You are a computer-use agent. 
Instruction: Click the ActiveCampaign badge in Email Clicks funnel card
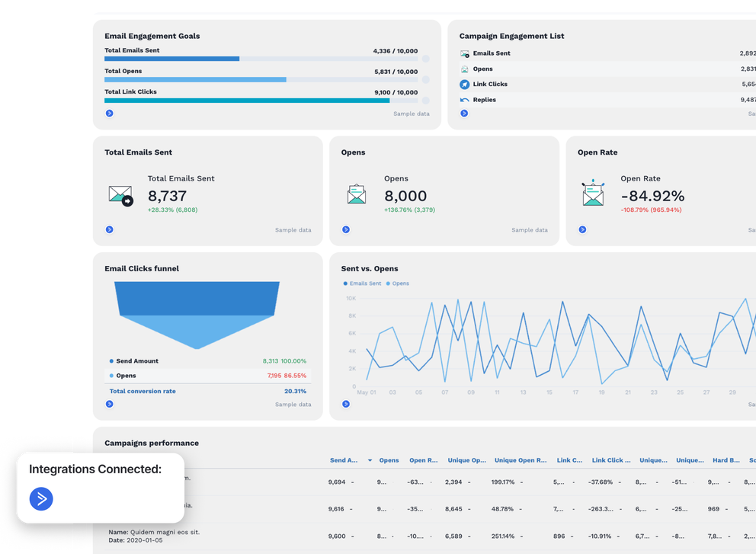[x=110, y=404]
